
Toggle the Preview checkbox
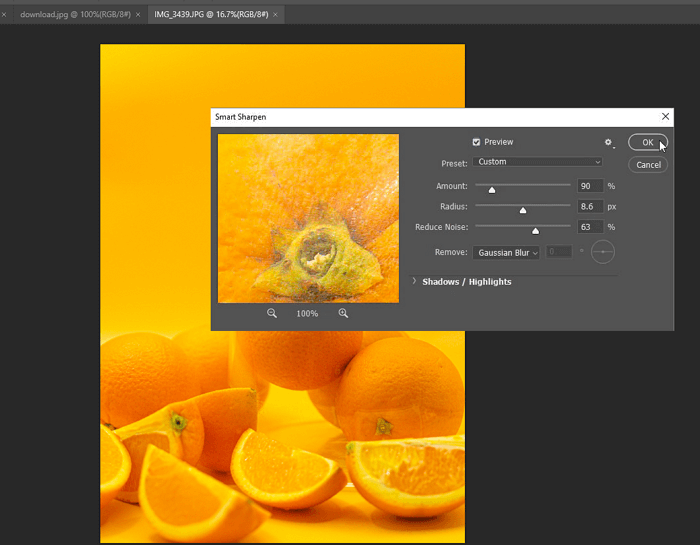[x=477, y=143]
